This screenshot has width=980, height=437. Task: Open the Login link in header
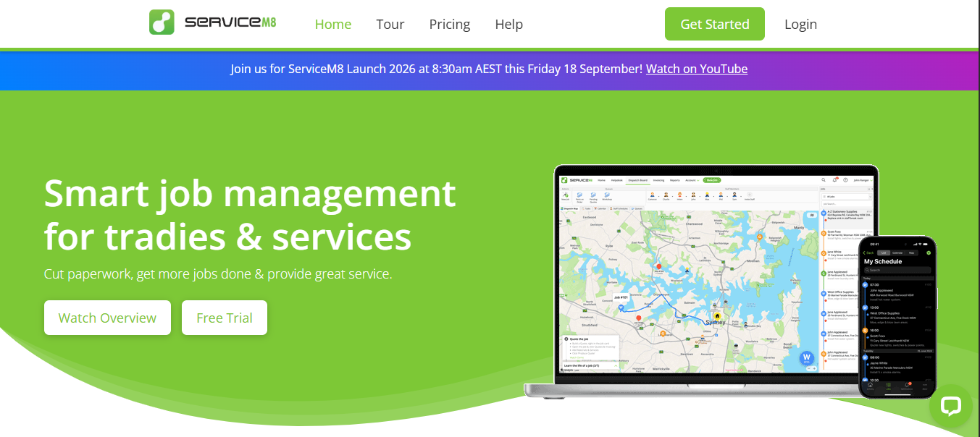(800, 24)
